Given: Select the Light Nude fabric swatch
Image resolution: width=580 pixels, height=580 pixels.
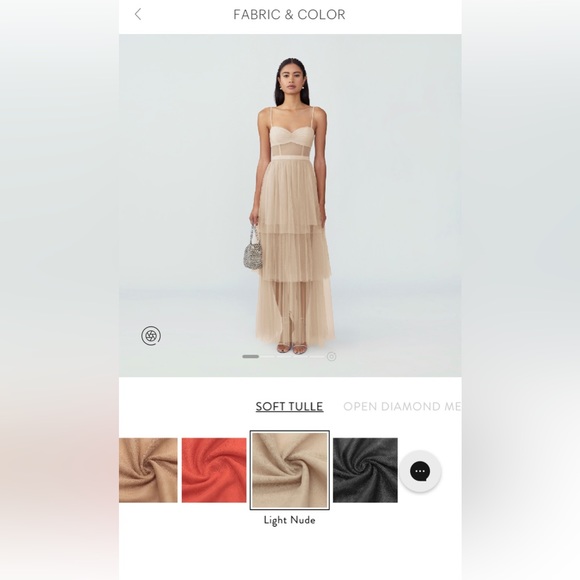Looking at the screenshot, I should click(x=290, y=470).
